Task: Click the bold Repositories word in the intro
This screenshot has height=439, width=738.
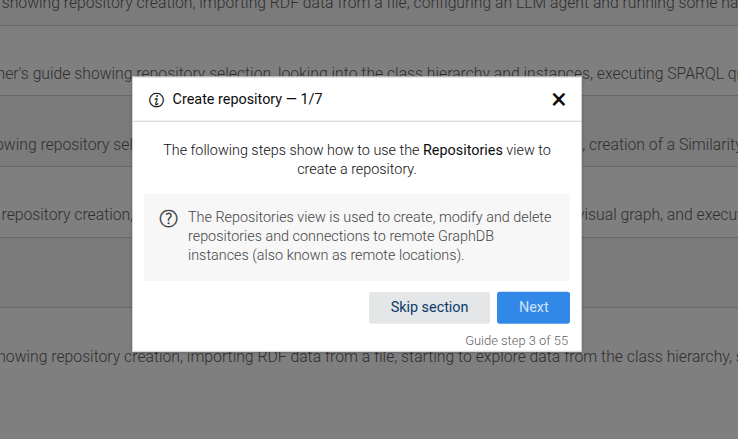Action: point(462,150)
